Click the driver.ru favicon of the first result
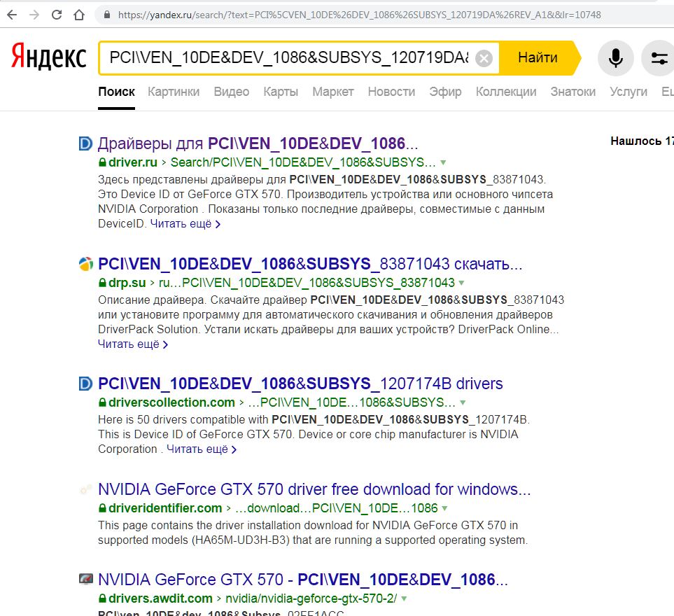Screen dimensions: 674x616 [85, 143]
